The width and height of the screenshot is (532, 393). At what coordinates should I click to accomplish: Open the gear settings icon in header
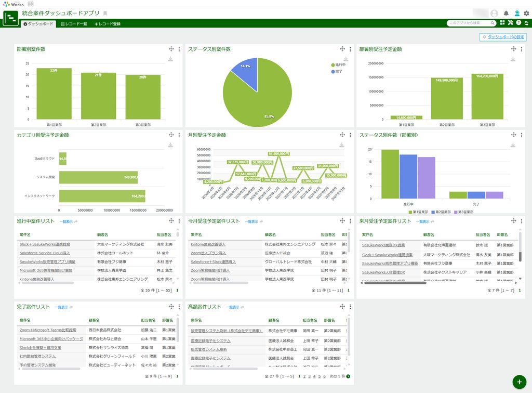(526, 13)
